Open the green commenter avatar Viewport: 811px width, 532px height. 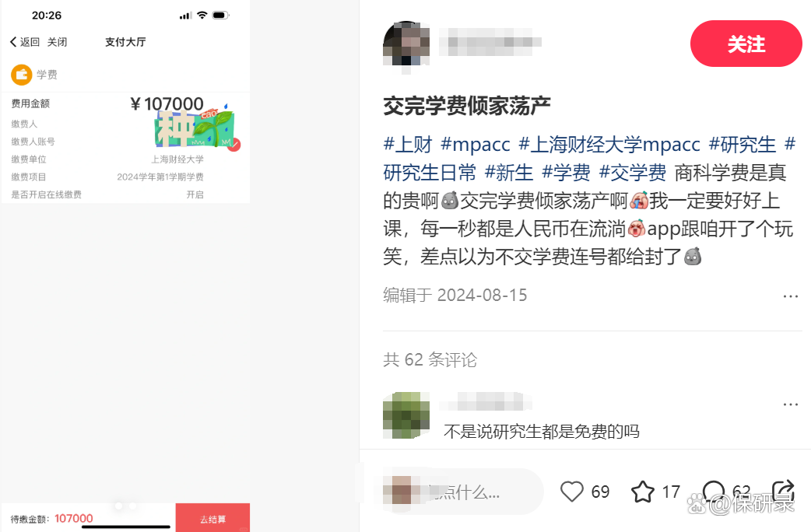(x=406, y=415)
